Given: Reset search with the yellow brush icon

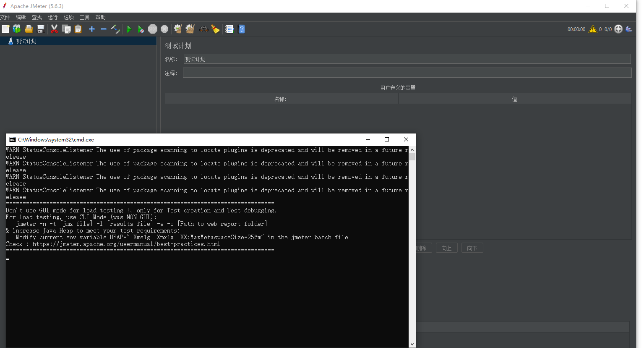Looking at the screenshot, I should pos(216,29).
